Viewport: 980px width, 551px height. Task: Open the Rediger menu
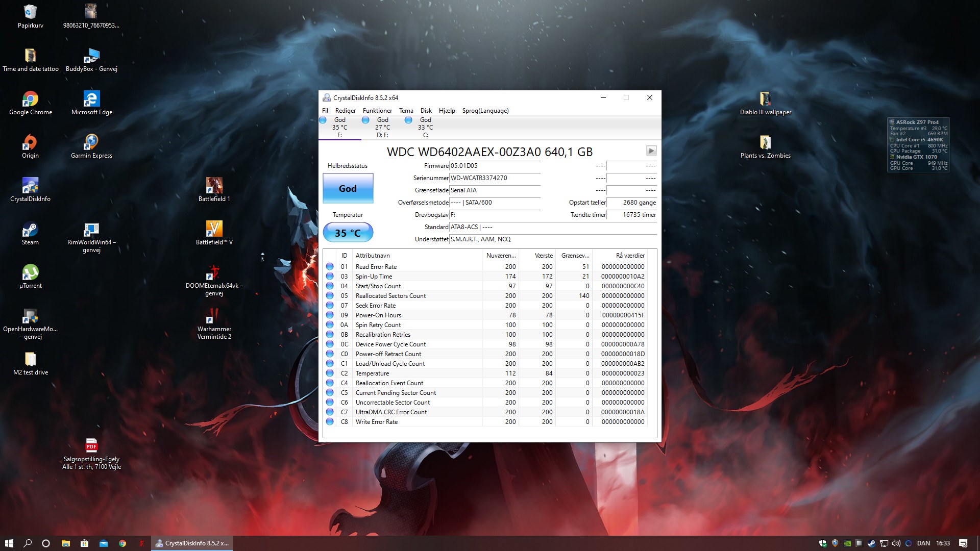(346, 111)
